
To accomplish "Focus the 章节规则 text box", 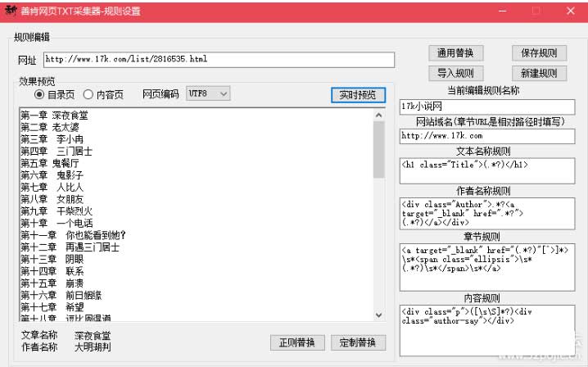I will pyautogui.click(x=487, y=267).
